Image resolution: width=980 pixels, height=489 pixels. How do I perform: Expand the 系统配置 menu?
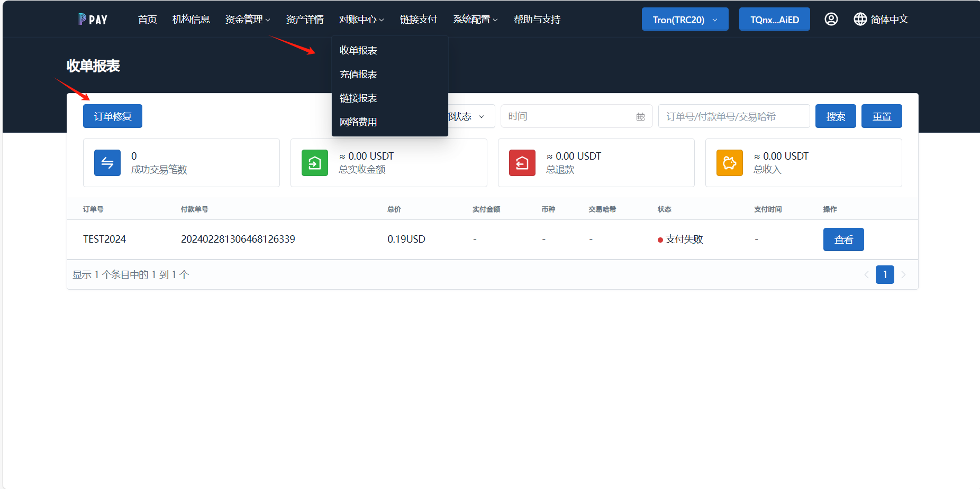(x=475, y=20)
